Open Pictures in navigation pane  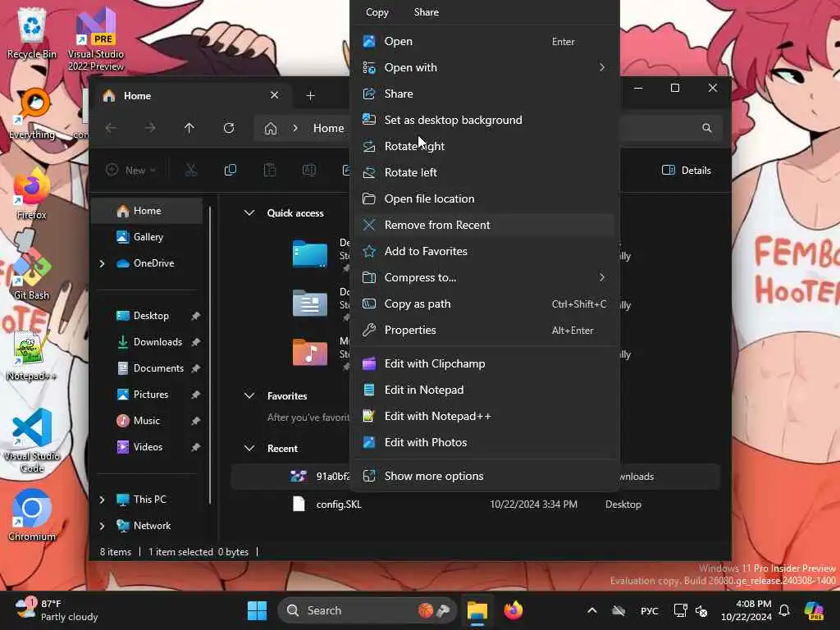coord(148,395)
